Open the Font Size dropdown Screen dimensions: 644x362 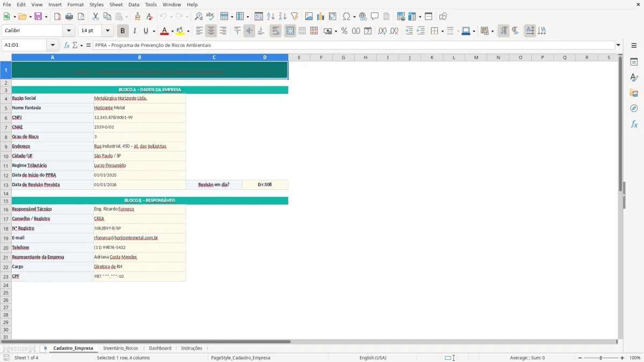107,31
